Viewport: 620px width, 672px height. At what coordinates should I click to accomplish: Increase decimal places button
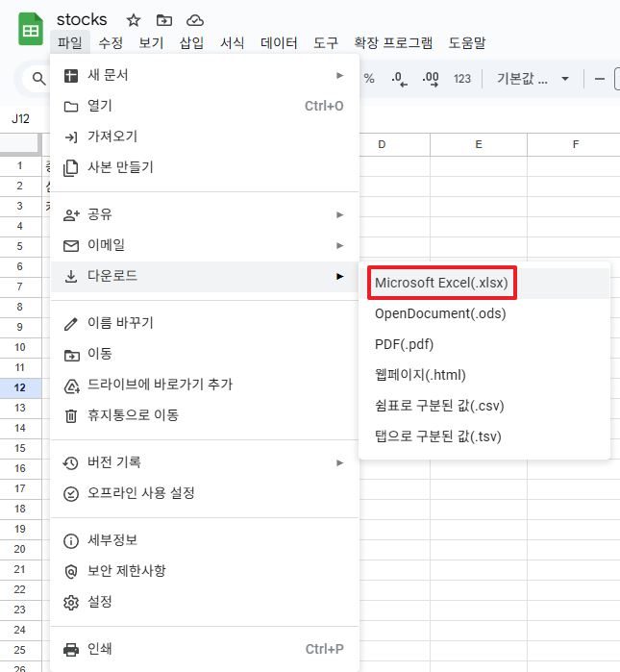[431, 79]
